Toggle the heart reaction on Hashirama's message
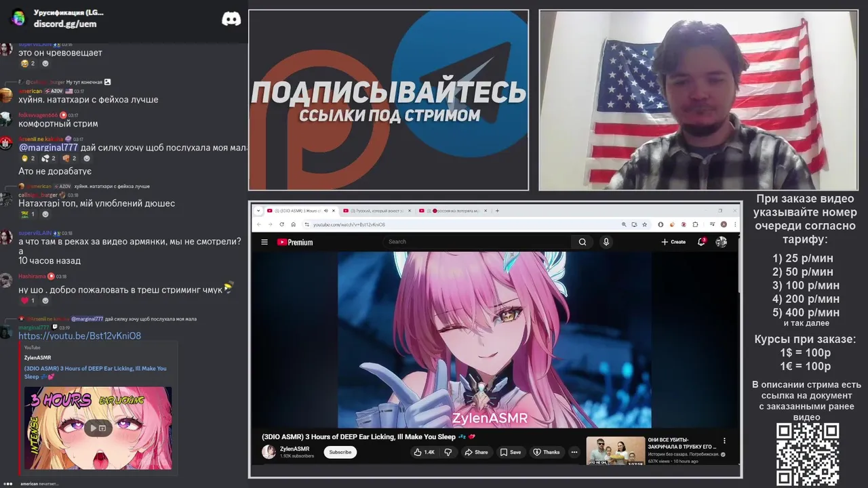Viewport: 868px width, 488px height. pos(28,301)
